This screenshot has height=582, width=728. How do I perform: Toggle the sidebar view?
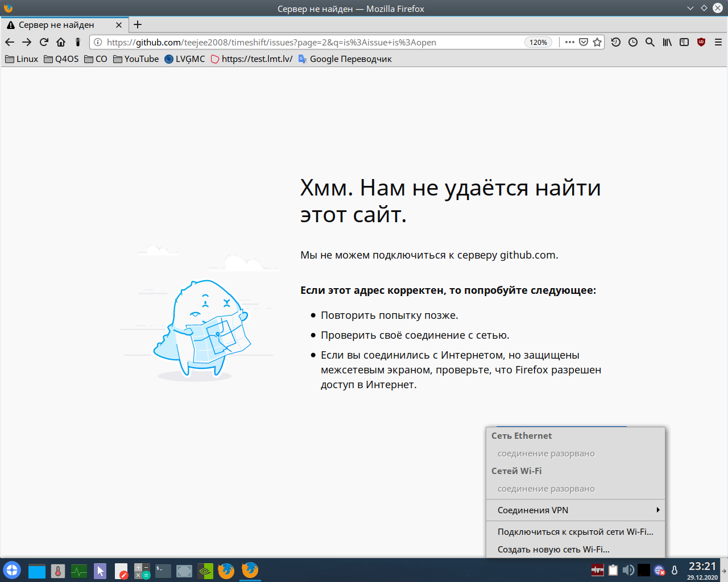coord(684,42)
